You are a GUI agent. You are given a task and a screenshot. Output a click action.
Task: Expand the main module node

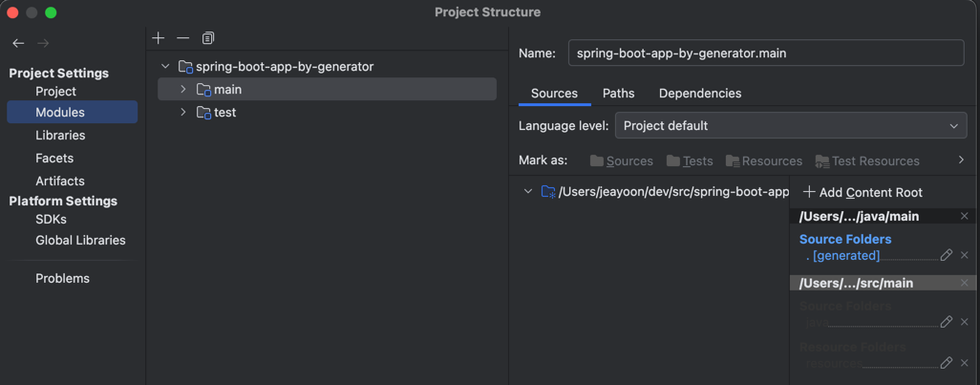pyautogui.click(x=182, y=89)
